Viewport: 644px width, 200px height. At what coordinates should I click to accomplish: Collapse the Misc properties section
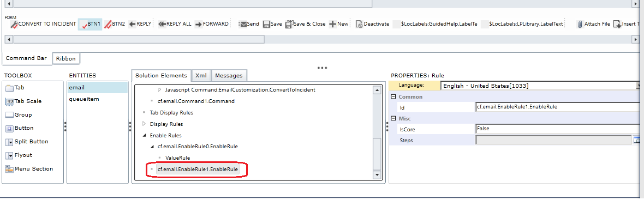pyautogui.click(x=393, y=118)
